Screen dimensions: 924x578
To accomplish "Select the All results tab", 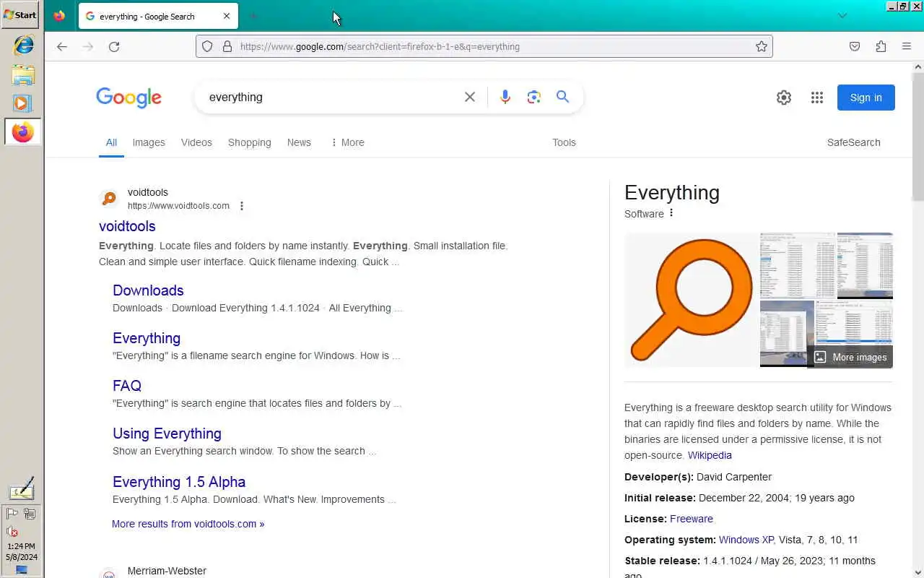I will click(x=111, y=142).
